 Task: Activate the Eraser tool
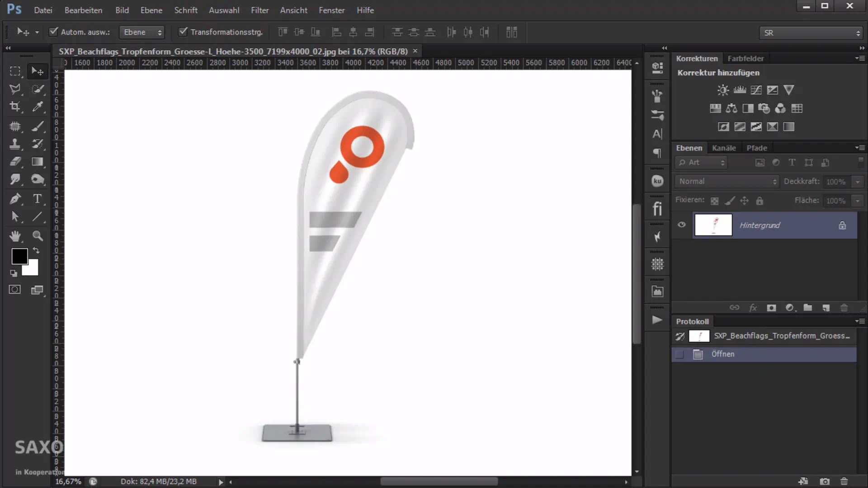click(x=15, y=162)
